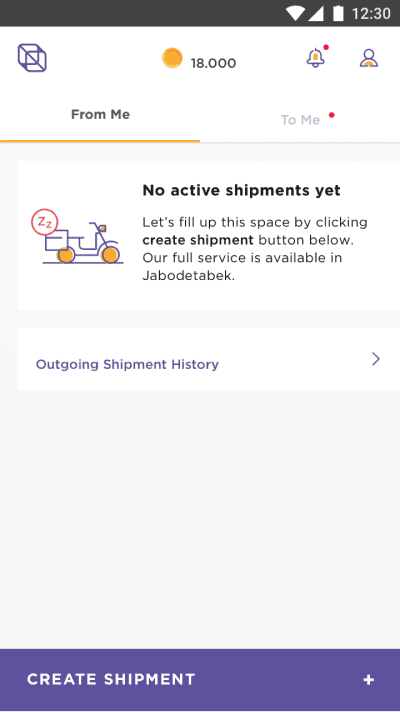The image size is (400, 712).
Task: Tap the battery status icon
Action: tap(338, 13)
